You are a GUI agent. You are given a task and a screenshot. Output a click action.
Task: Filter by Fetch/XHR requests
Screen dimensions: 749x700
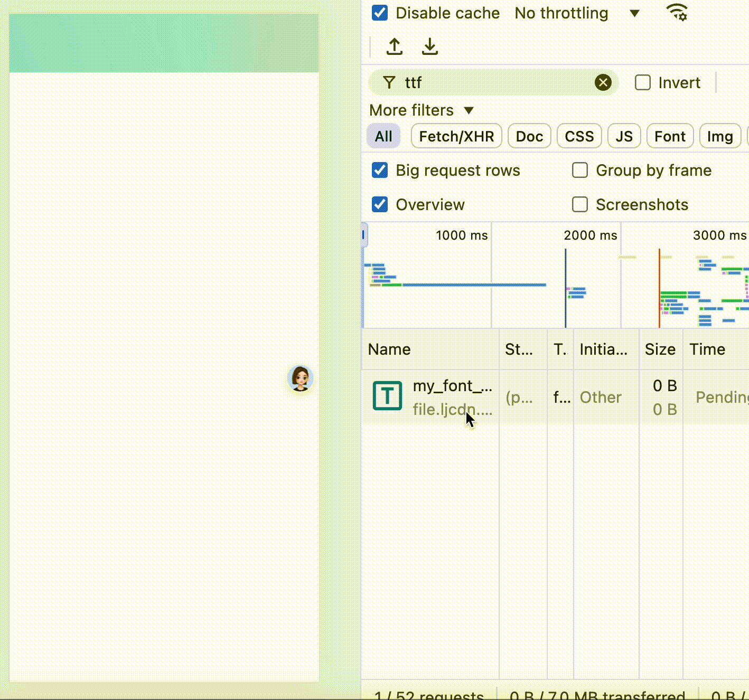pos(456,136)
